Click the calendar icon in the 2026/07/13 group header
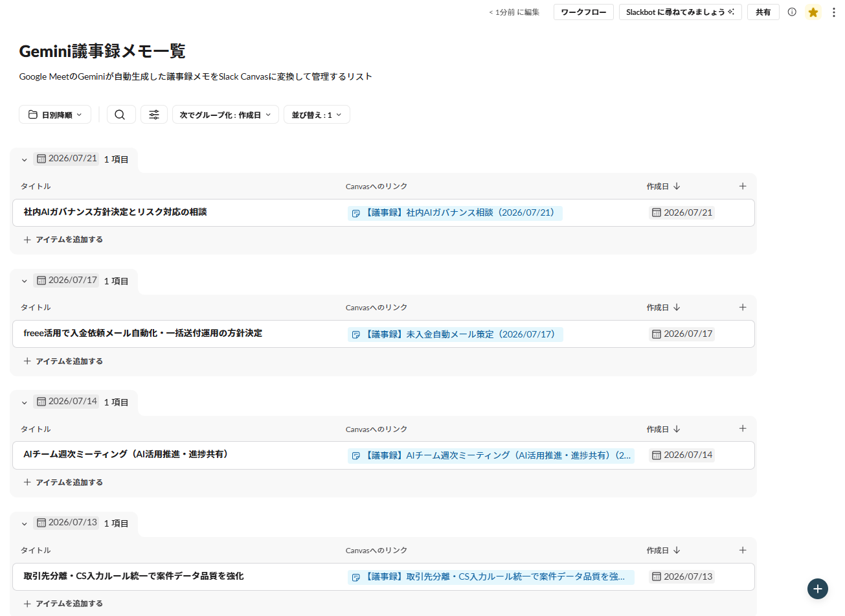Image resolution: width=845 pixels, height=616 pixels. [41, 523]
